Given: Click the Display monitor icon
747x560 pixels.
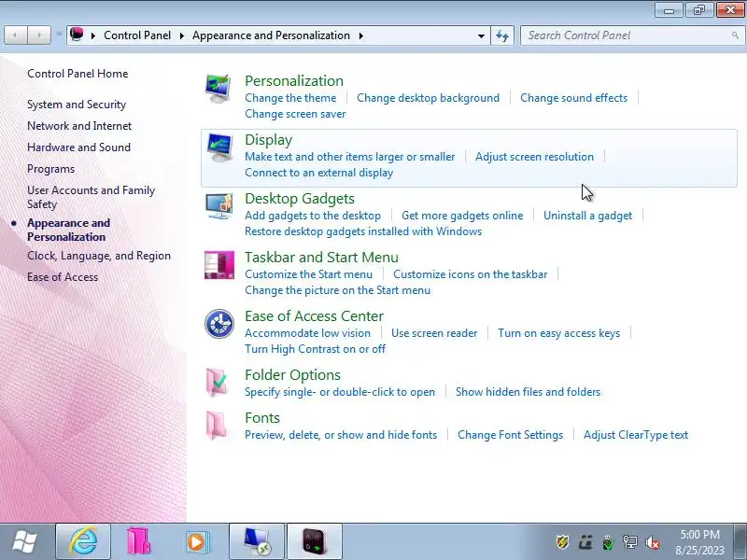Looking at the screenshot, I should tap(218, 147).
